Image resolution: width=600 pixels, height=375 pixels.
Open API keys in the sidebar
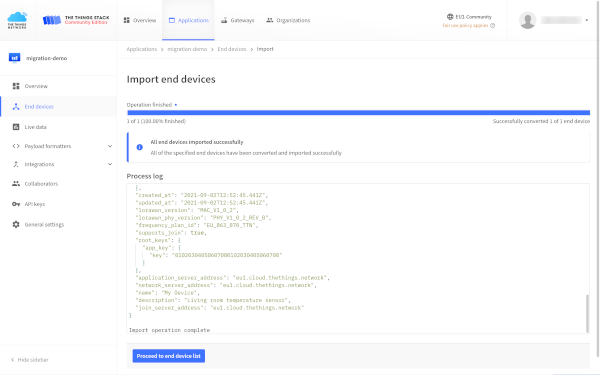(59, 204)
